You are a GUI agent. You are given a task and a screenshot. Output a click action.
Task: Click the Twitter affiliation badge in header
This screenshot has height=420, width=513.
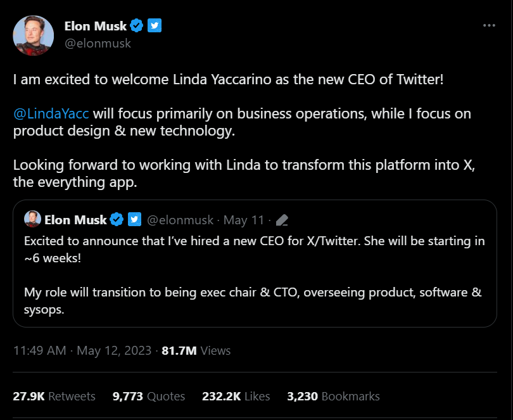155,26
